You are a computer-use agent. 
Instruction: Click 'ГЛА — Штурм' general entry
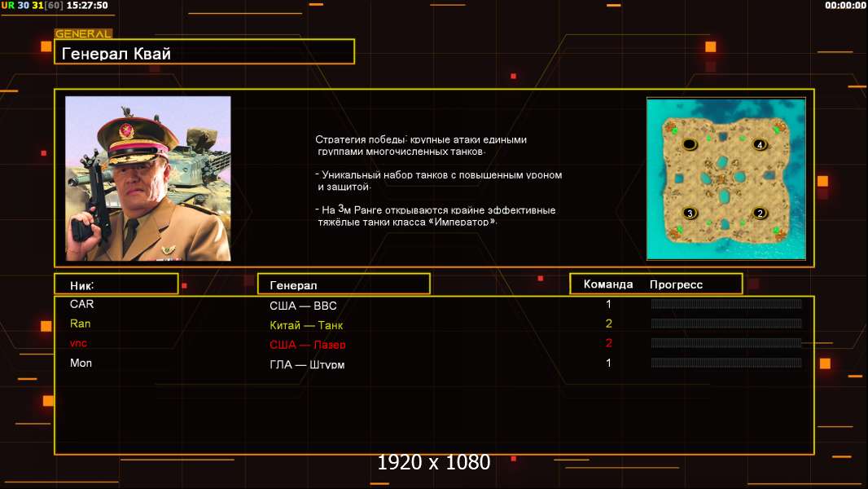pos(307,365)
